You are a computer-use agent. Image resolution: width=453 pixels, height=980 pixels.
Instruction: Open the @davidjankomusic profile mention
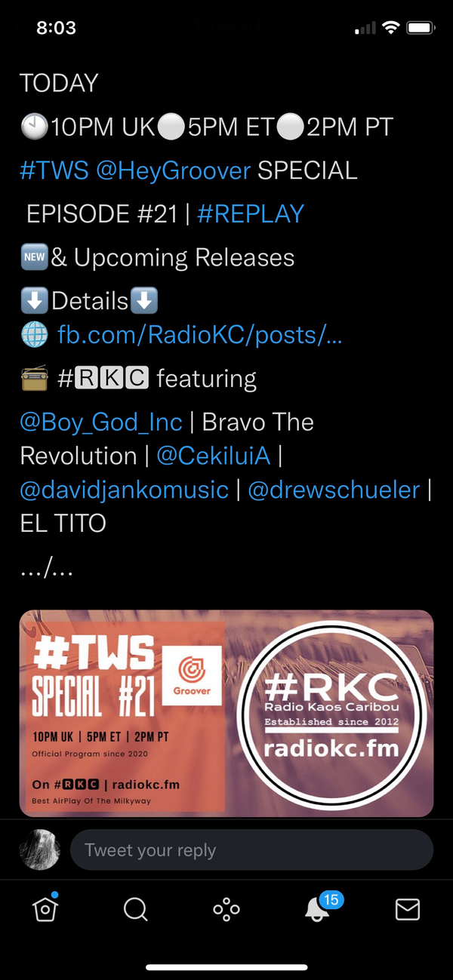pyautogui.click(x=125, y=490)
